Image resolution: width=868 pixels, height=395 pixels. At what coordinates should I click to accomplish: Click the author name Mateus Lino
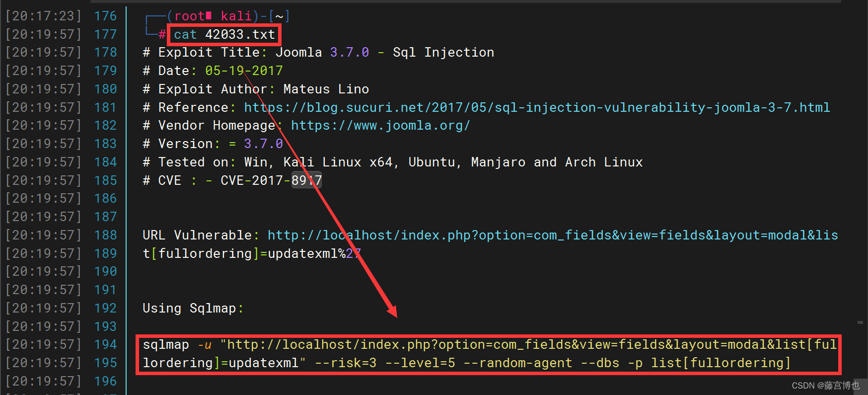pyautogui.click(x=326, y=89)
